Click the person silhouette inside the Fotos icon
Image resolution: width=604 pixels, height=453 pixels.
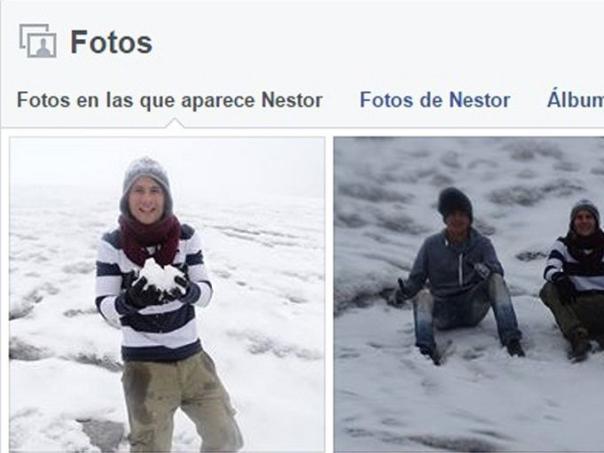(x=44, y=48)
